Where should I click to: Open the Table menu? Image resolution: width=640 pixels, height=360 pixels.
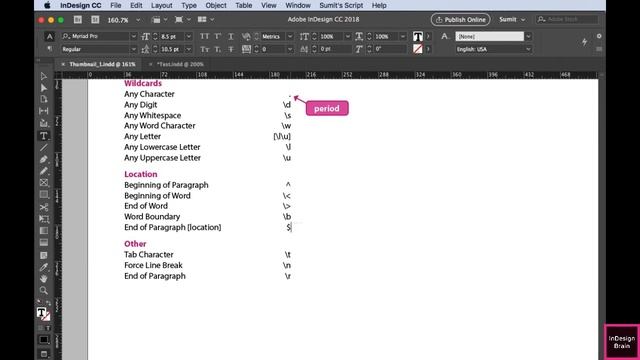point(244,5)
